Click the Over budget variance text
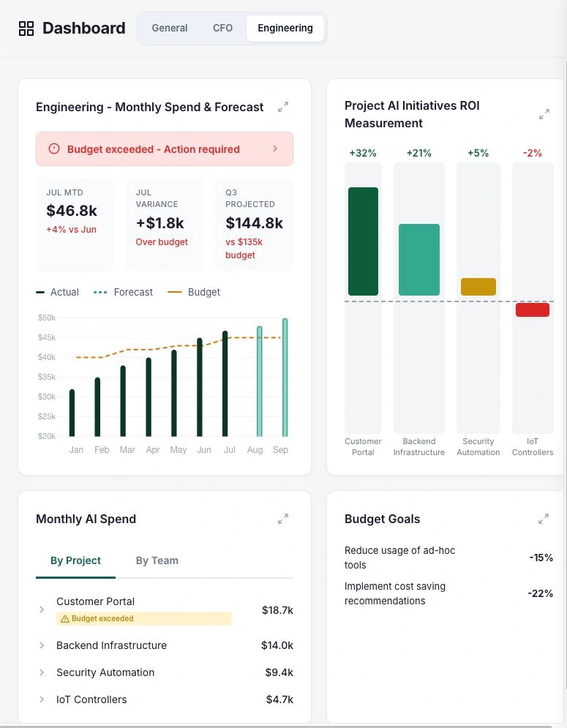The width and height of the screenshot is (567, 728). pyautogui.click(x=162, y=242)
